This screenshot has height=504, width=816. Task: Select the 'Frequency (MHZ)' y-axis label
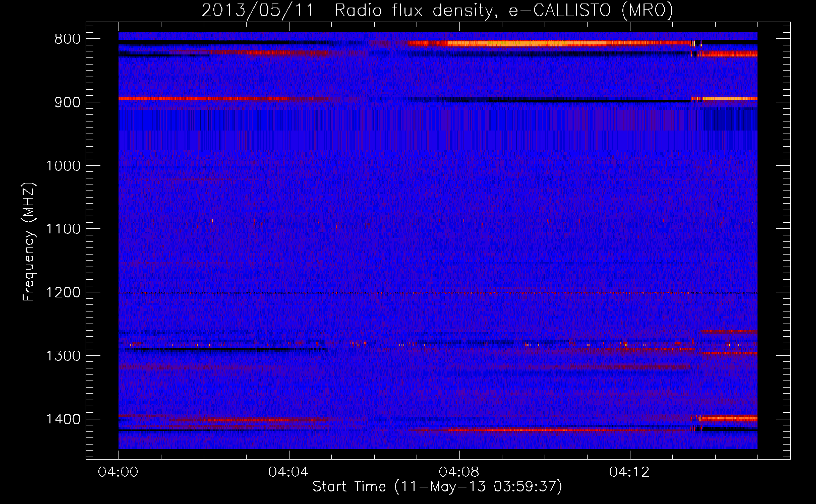29,242
